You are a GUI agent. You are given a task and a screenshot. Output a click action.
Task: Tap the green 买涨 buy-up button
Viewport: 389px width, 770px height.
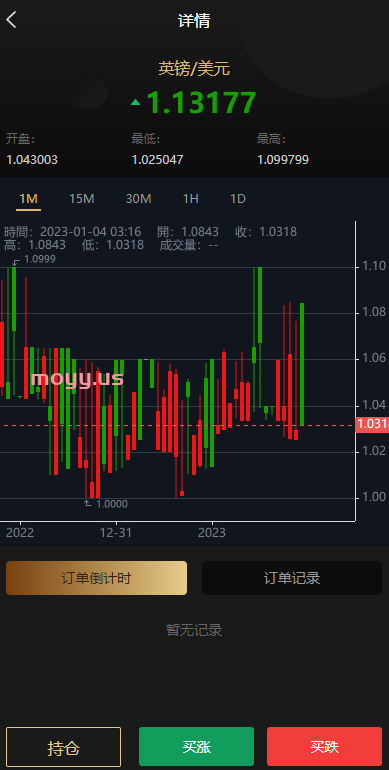tap(196, 747)
